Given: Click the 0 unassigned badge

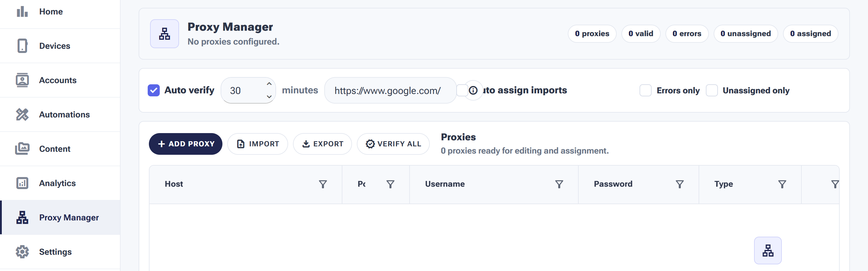Looking at the screenshot, I should click(746, 34).
